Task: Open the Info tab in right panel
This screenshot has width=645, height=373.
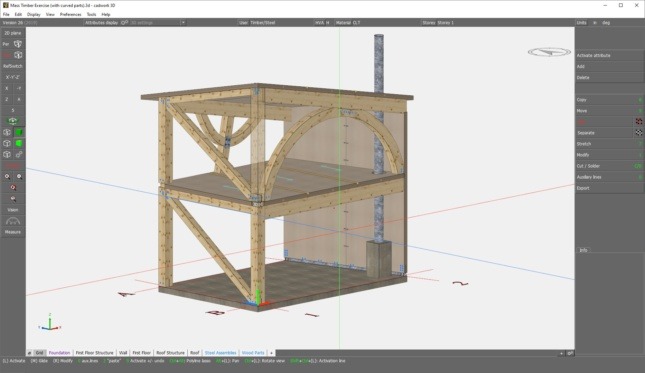Action: coord(583,250)
